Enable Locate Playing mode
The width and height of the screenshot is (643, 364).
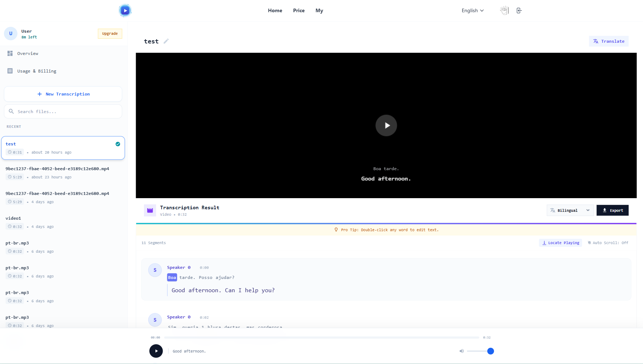click(x=560, y=243)
